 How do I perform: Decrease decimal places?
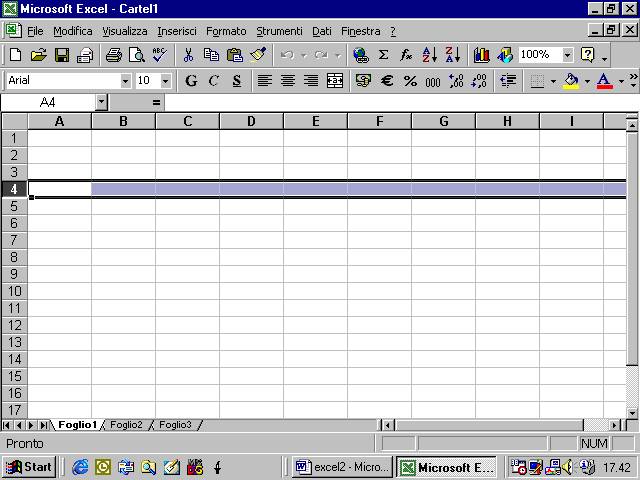pos(479,80)
